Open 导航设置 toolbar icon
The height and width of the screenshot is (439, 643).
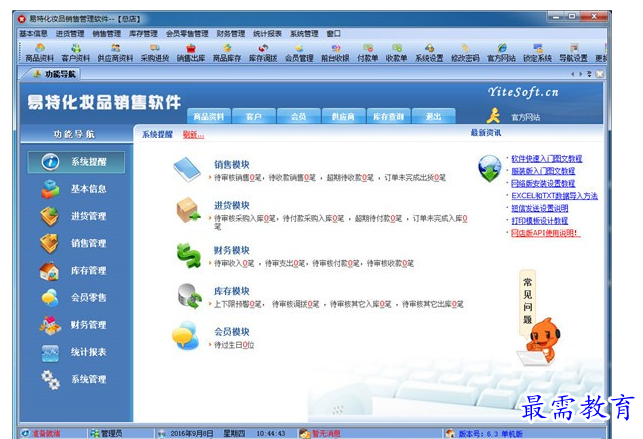tap(574, 53)
